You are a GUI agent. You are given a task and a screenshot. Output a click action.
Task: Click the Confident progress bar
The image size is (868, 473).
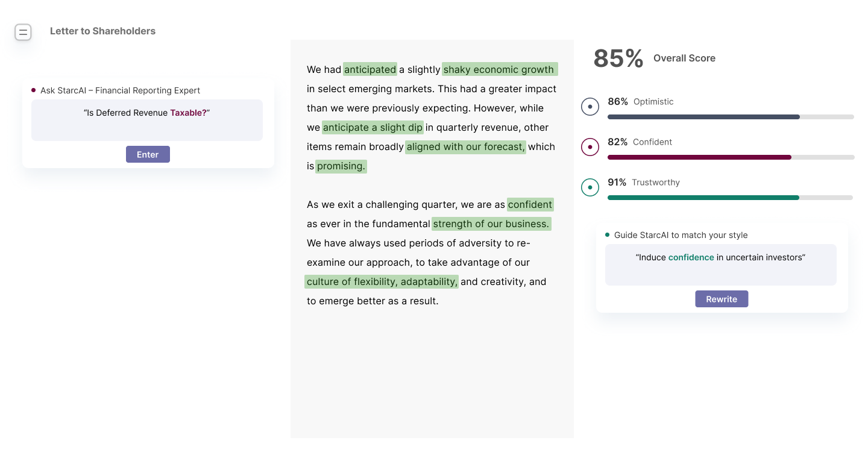731,157
